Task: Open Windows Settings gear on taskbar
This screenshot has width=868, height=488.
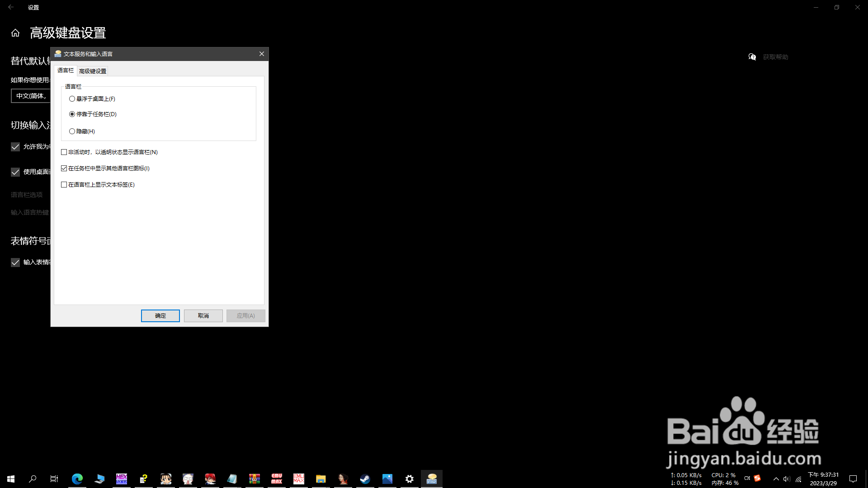Action: (410, 479)
